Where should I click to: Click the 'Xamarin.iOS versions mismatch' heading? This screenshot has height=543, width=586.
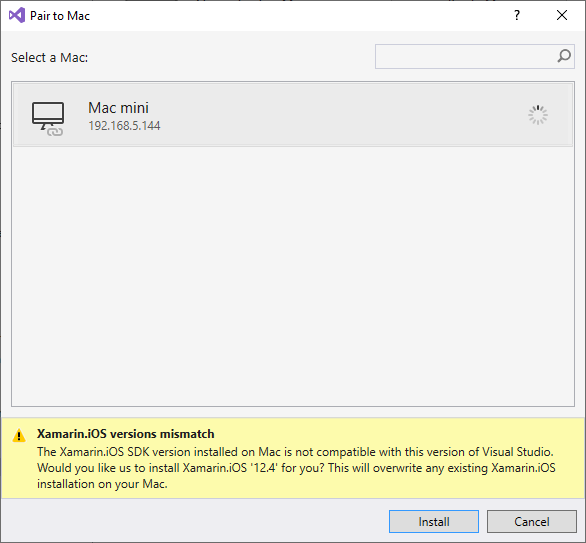pos(126,434)
